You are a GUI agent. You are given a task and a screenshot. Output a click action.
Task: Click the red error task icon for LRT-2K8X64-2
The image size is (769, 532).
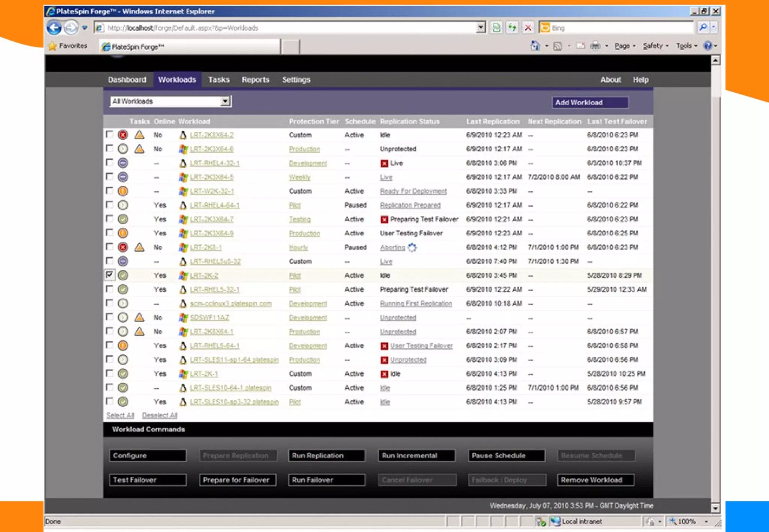123,135
